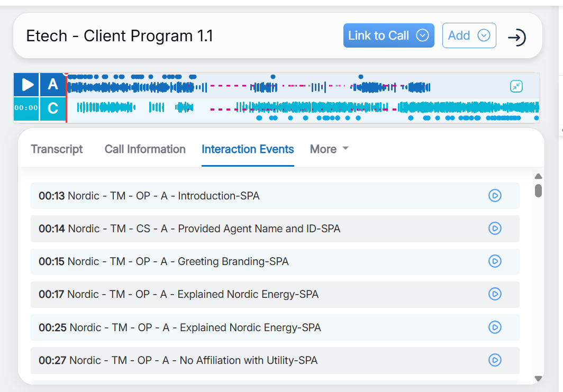Click the arrow-in-circle icon beside Add
Image resolution: width=563 pixels, height=392 pixels.
pos(516,37)
